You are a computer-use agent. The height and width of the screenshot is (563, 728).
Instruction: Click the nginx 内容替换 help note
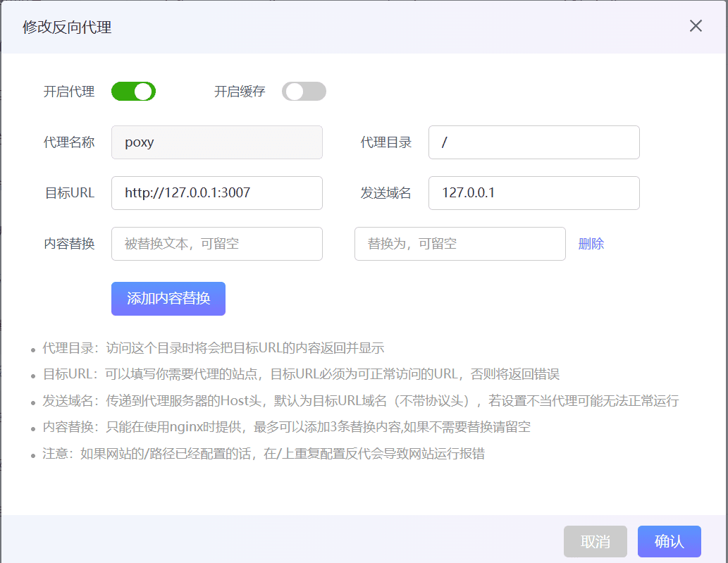(286, 427)
